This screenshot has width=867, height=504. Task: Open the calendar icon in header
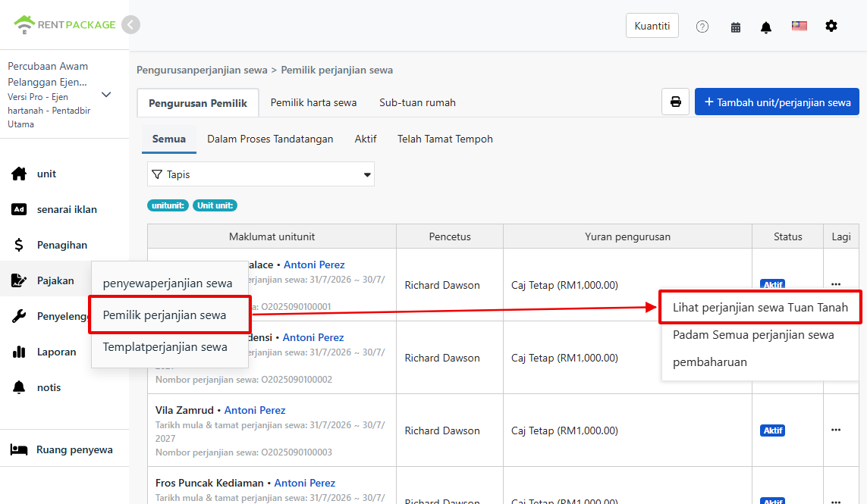coord(736,27)
